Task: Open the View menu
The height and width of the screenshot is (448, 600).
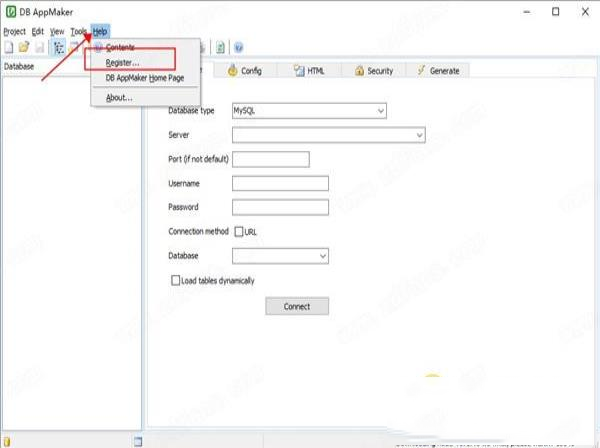Action: pos(57,31)
